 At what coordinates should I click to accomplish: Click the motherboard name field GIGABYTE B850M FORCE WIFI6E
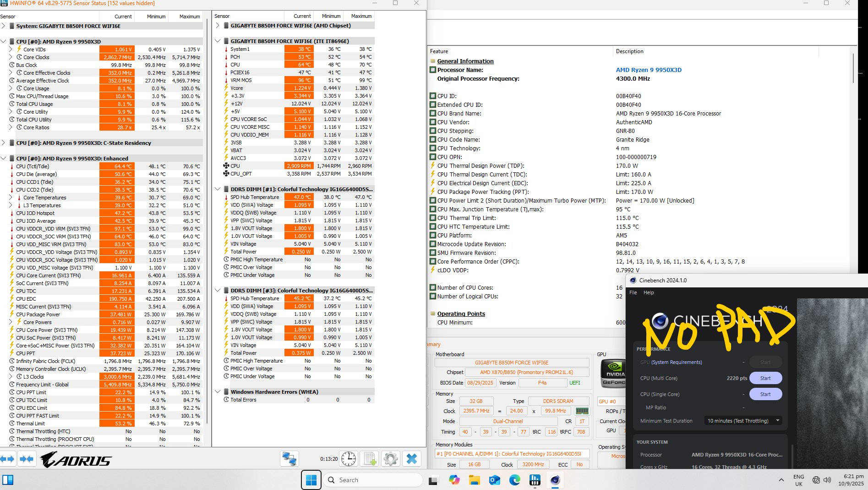click(x=512, y=363)
